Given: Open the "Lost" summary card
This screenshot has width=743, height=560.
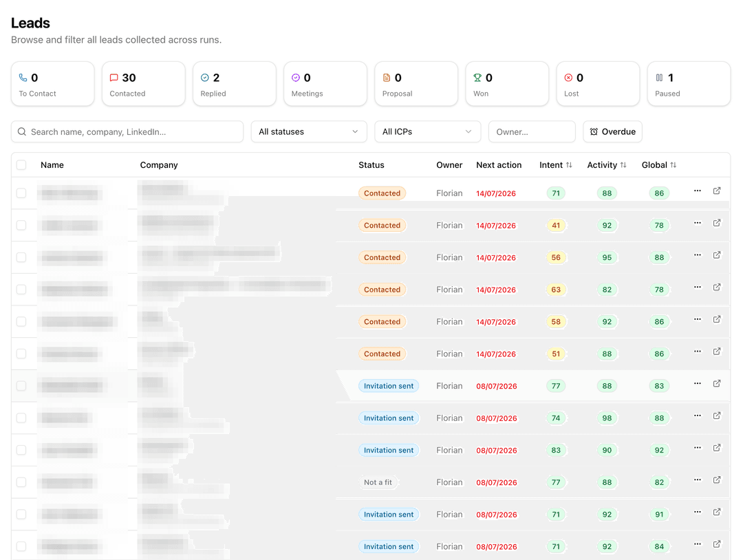Looking at the screenshot, I should pos(598,84).
